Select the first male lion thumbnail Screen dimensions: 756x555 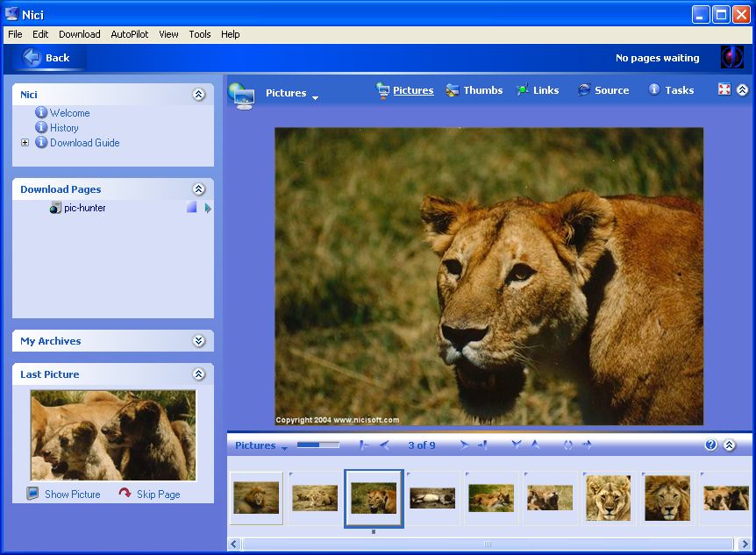[256, 498]
